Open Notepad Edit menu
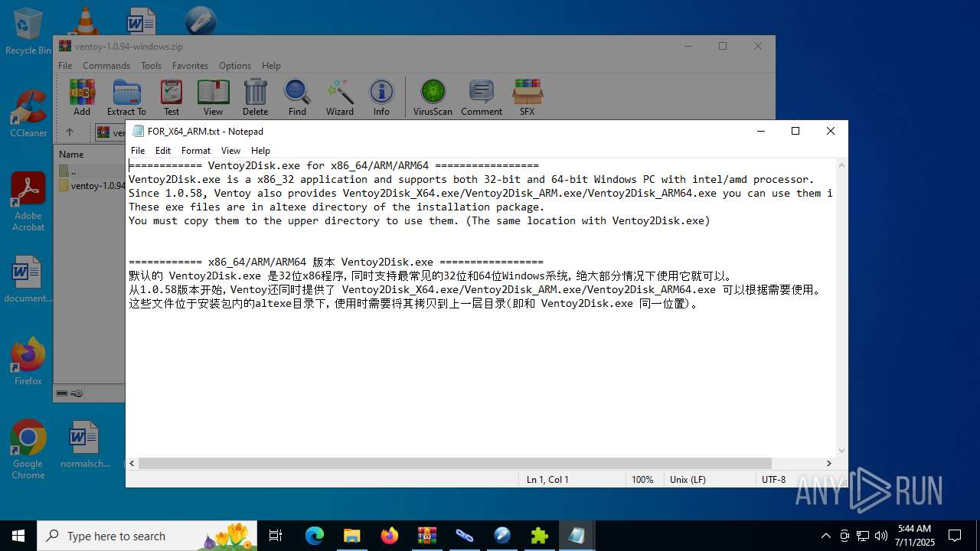This screenshot has width=980, height=551. point(163,151)
